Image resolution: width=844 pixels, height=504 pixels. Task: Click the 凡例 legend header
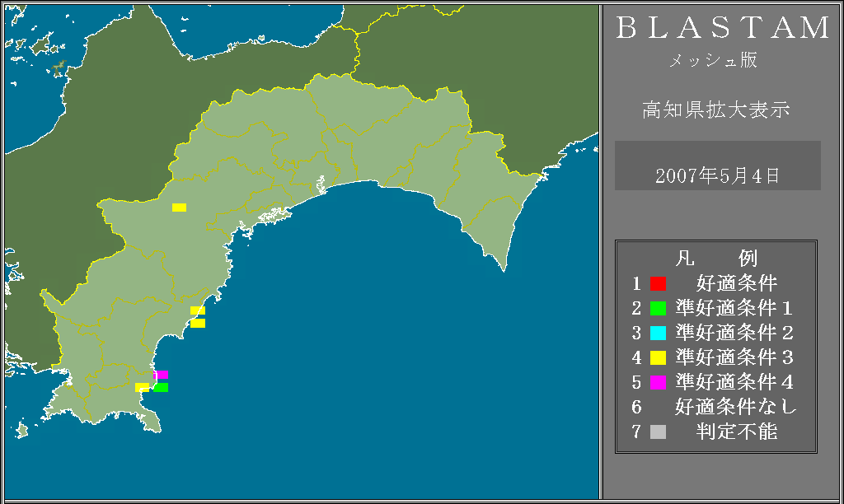coord(715,259)
